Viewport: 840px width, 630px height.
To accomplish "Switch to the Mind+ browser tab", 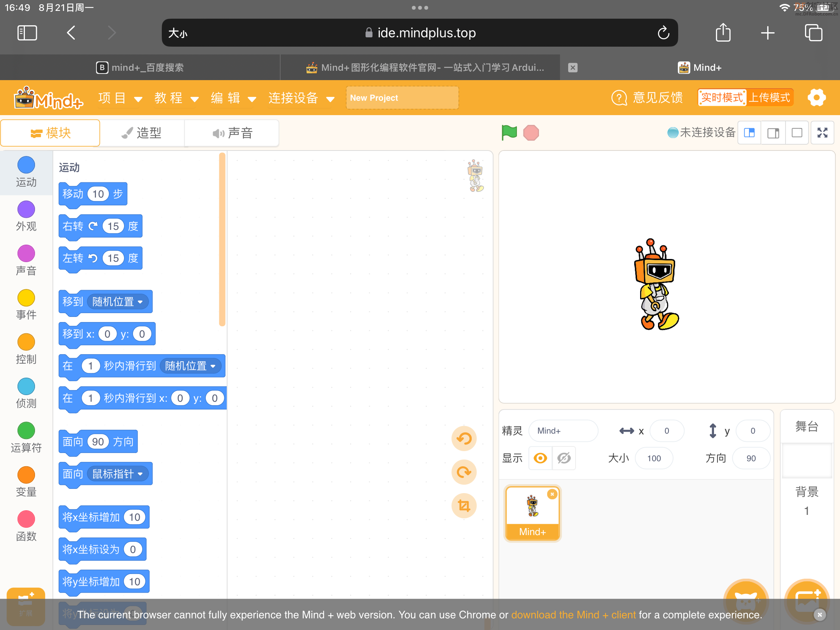I will 700,68.
